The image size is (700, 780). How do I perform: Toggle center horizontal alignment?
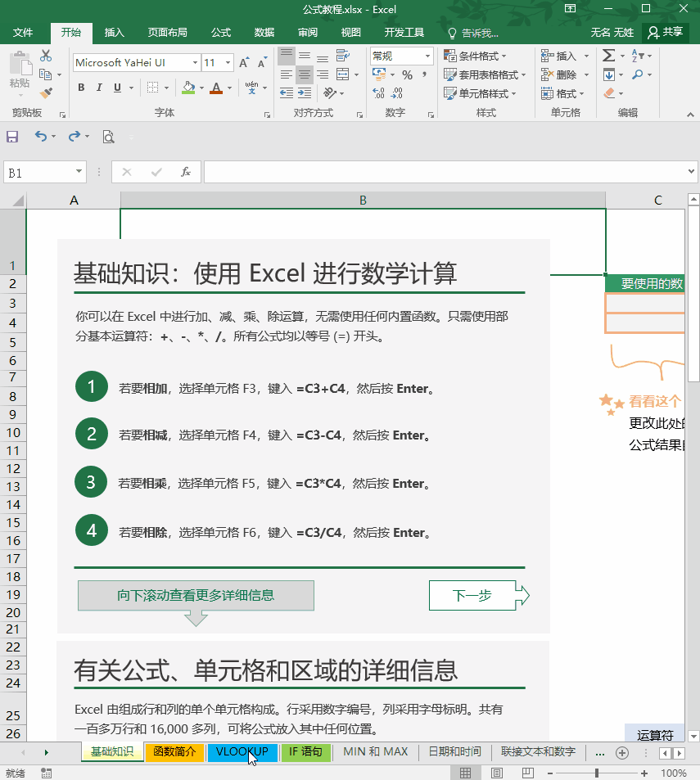tap(305, 74)
